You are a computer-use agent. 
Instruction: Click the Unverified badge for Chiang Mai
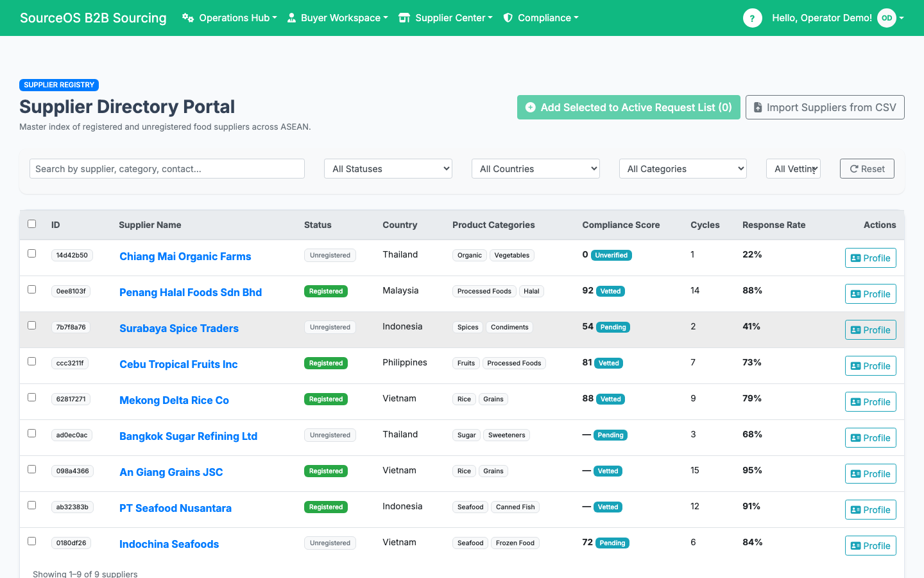612,255
